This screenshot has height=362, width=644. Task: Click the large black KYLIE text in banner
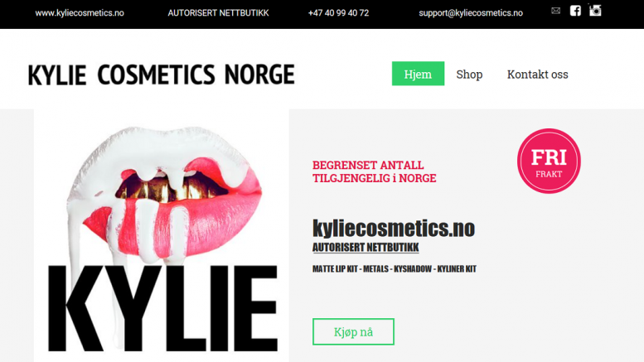click(163, 309)
